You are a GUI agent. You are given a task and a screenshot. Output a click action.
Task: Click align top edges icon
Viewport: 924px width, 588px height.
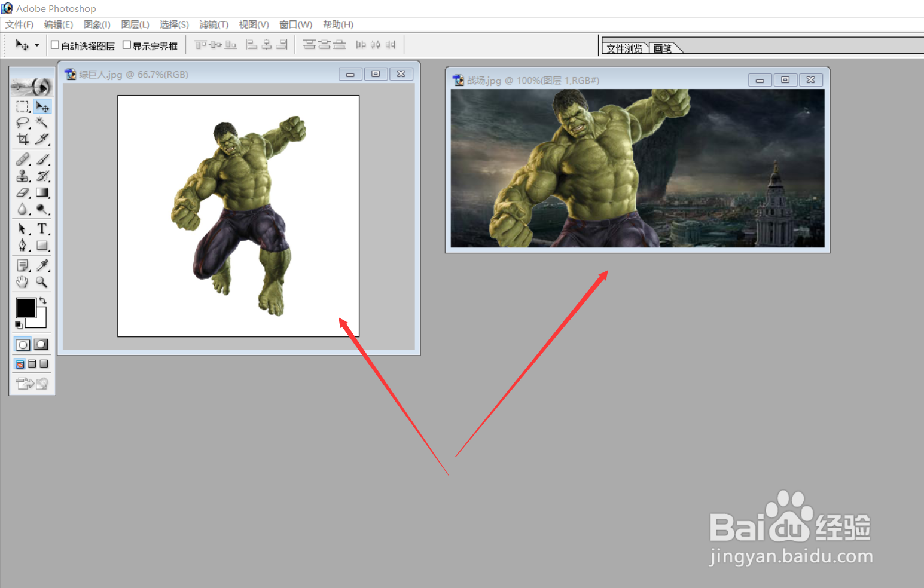200,45
